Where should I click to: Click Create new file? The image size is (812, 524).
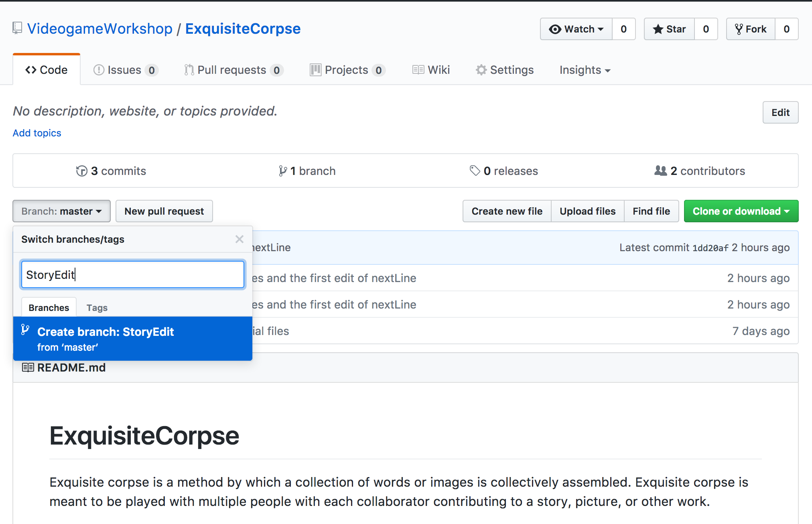click(x=507, y=211)
